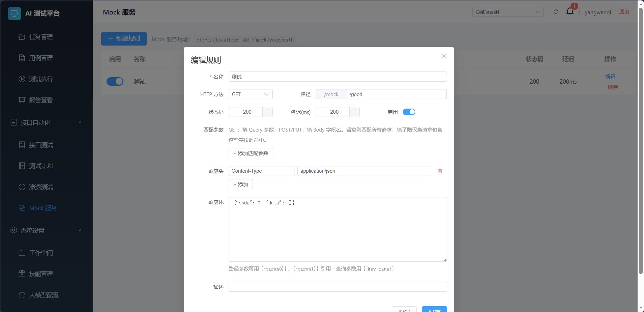
Task: Collapse the 接口自动化 menu group
Action: [47, 122]
